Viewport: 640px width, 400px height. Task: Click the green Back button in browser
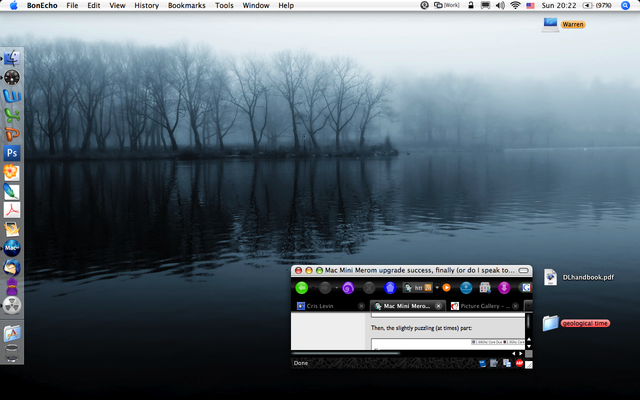(x=302, y=288)
